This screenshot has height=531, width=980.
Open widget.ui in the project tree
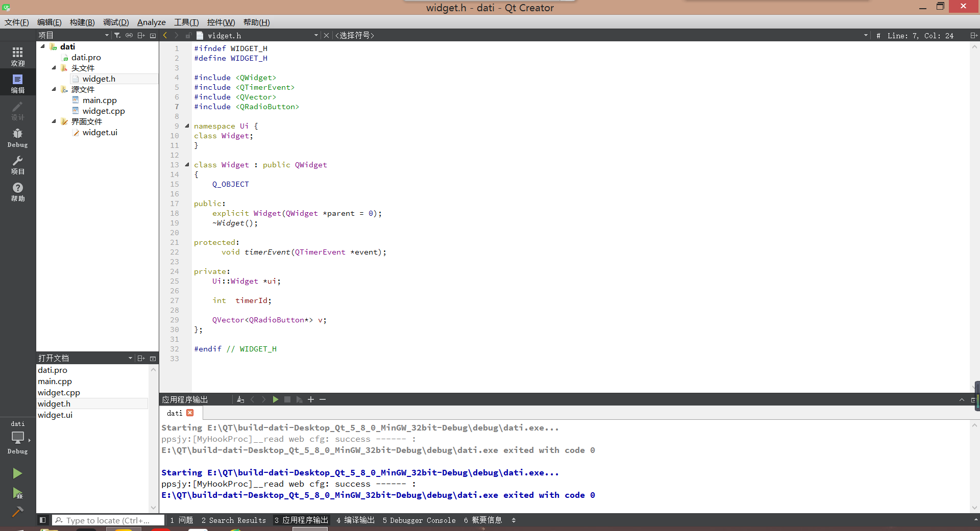click(100, 132)
